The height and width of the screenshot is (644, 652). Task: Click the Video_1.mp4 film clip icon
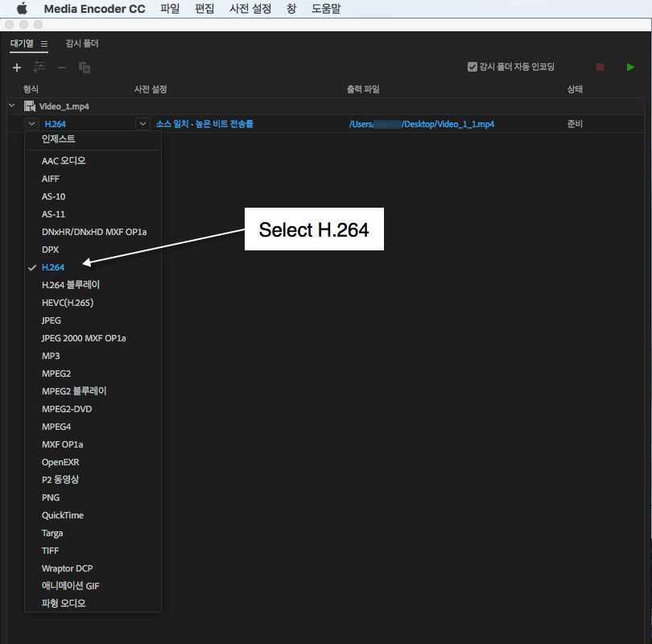(x=30, y=106)
